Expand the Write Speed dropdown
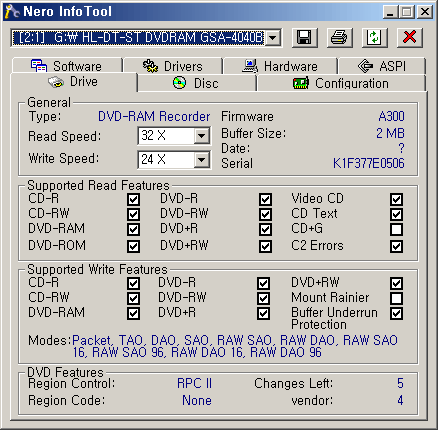 [x=201, y=160]
